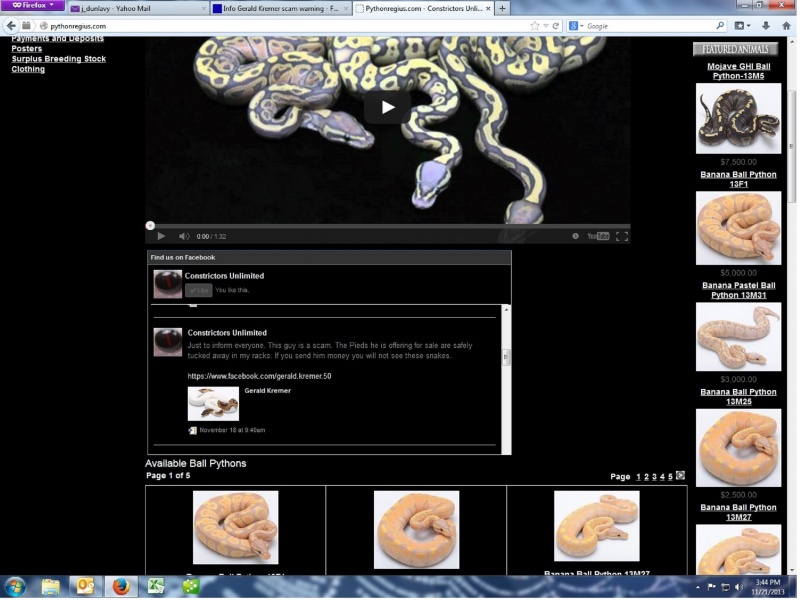The width and height of the screenshot is (800, 600).
Task: Switch to Info Gerald Kremer scam warning tab
Action: click(x=280, y=8)
